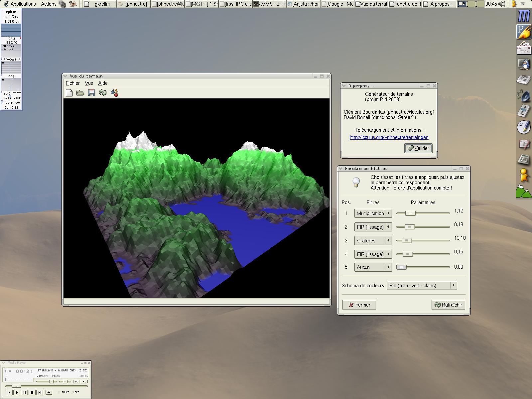The image size is (532, 399).
Task: Toggle the EQ equalizer button
Action: [x=76, y=381]
